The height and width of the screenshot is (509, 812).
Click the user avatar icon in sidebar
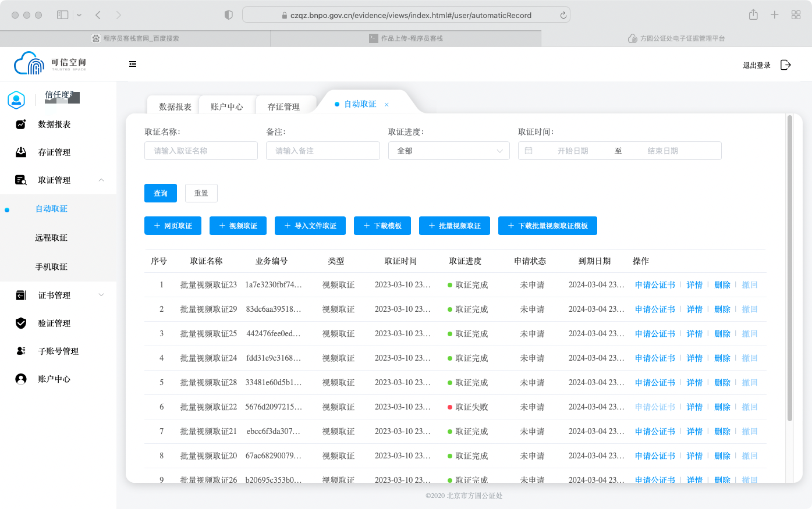point(16,100)
